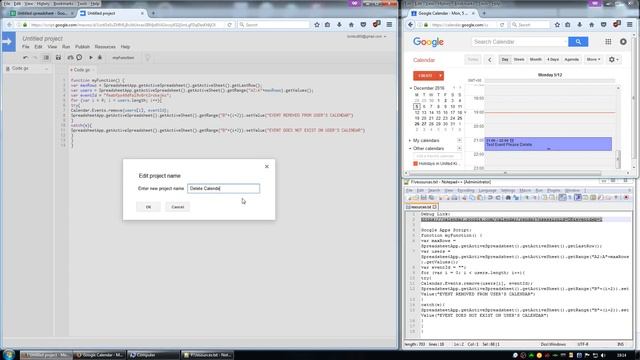The width and height of the screenshot is (640, 360).
Task: Open the Help menu in script editor
Action: coord(125,47)
